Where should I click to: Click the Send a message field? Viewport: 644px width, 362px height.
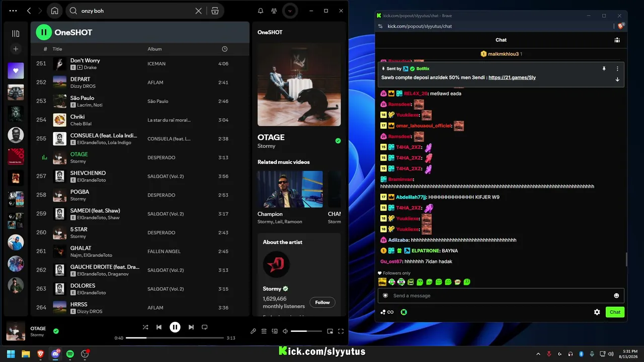[501, 296]
